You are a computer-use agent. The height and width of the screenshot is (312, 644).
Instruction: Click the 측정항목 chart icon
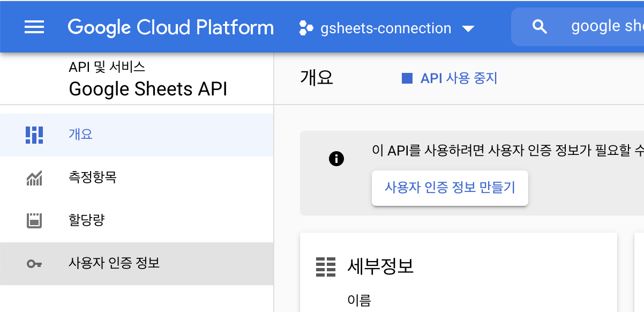click(34, 177)
